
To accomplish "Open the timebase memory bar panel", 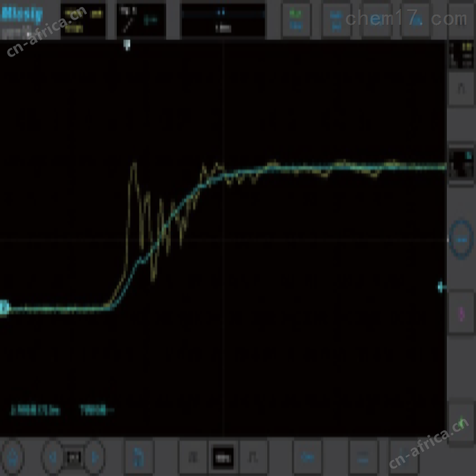I will click(223, 20).
